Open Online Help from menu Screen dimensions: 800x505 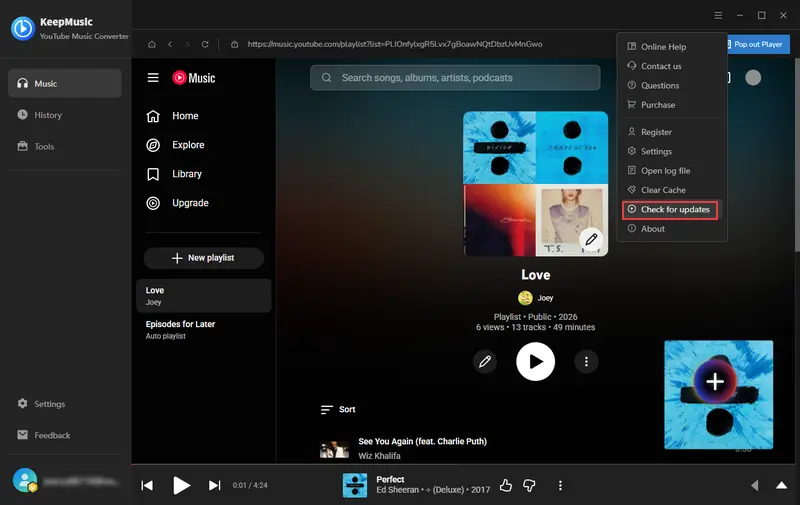(x=672, y=46)
